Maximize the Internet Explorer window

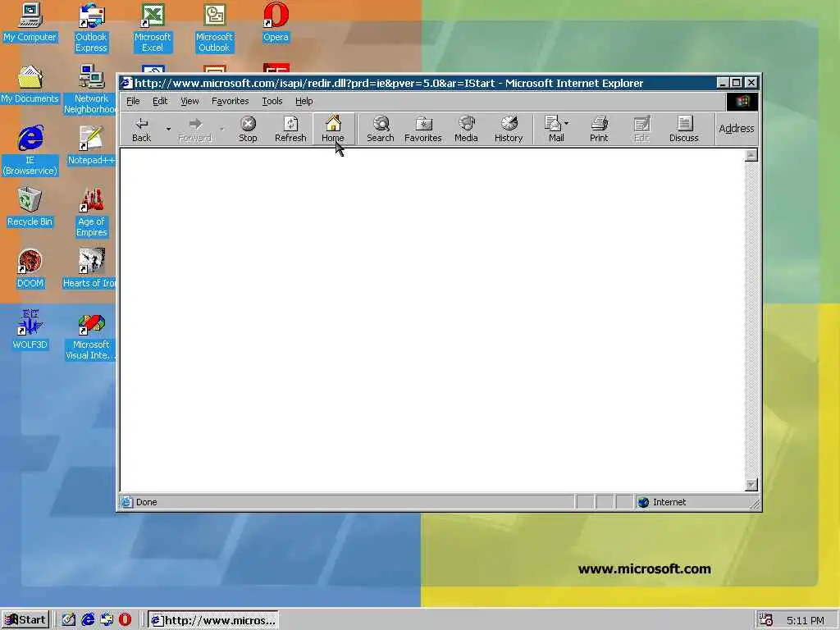737,83
